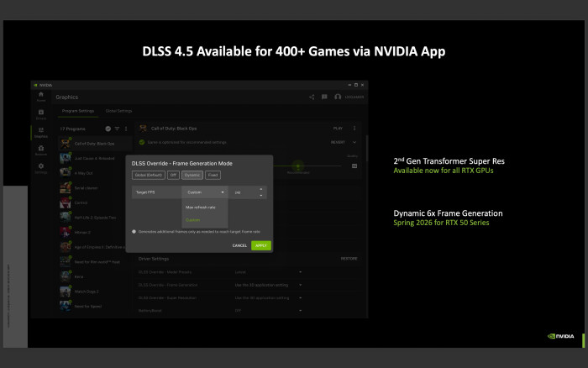Open the Redeem section in sidebar
Image resolution: width=588 pixels, height=368 pixels.
(x=41, y=150)
